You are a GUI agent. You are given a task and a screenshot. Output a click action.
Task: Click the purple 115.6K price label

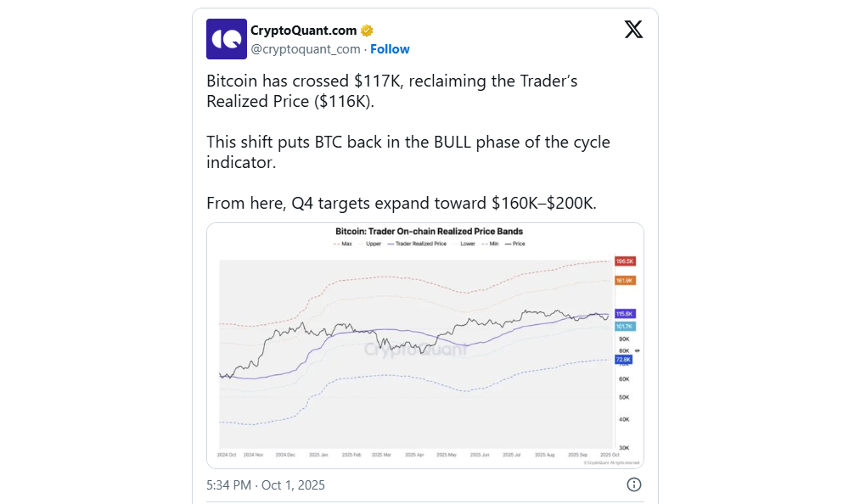click(624, 314)
